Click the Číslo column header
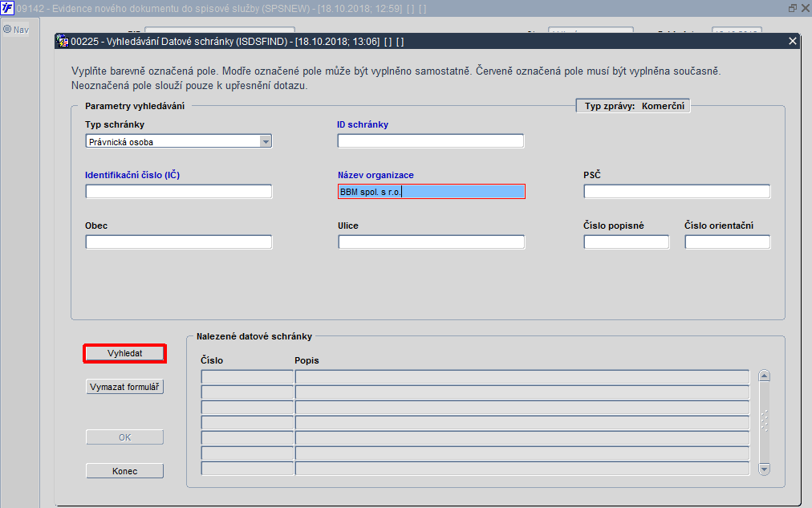The height and width of the screenshot is (508, 812). (212, 360)
